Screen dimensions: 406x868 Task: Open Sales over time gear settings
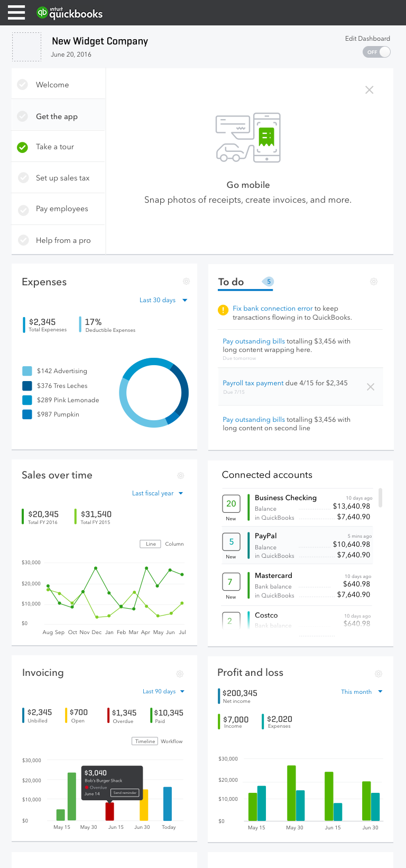[x=180, y=475]
